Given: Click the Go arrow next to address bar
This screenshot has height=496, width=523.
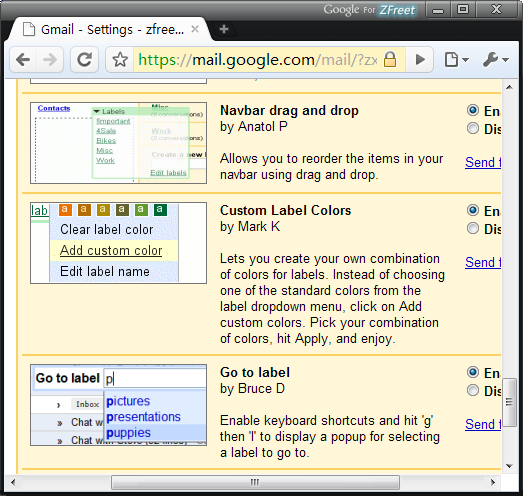Looking at the screenshot, I should pyautogui.click(x=420, y=60).
